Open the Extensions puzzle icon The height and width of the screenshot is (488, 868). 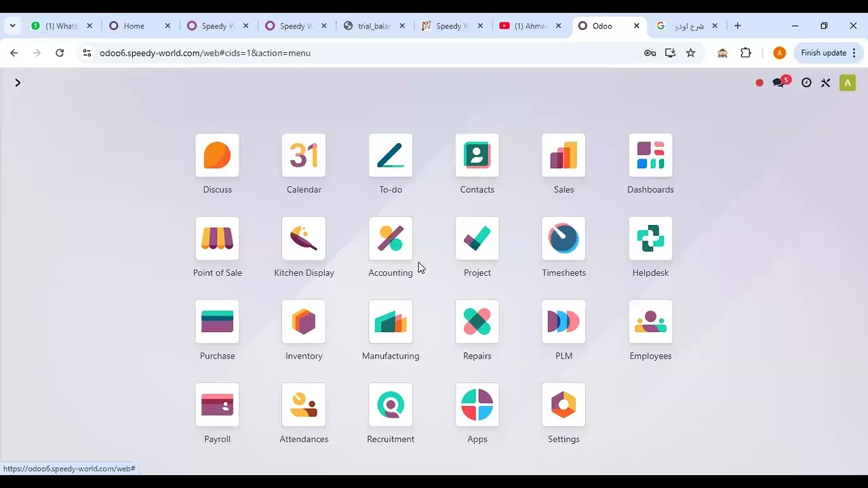point(746,53)
